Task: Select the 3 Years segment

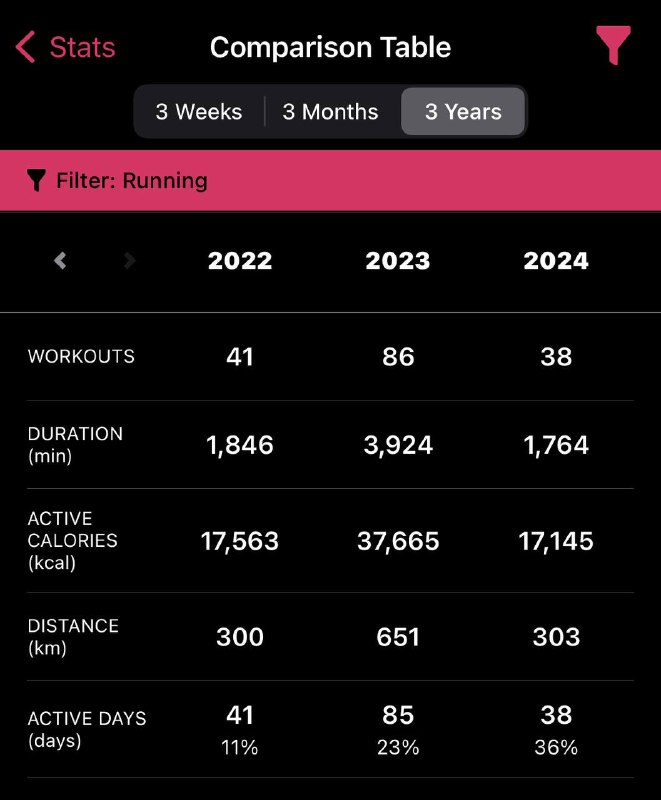Action: click(x=463, y=112)
